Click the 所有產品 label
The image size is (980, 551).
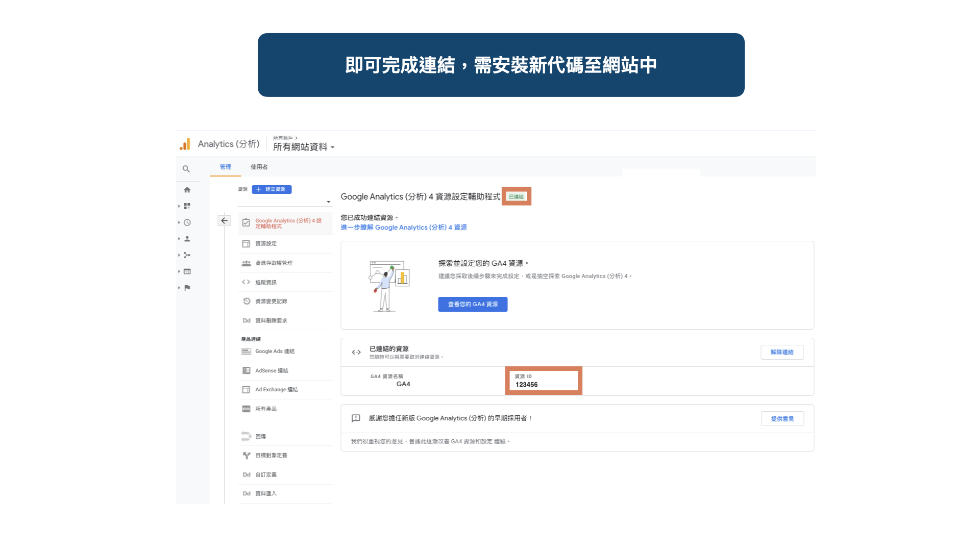(266, 409)
